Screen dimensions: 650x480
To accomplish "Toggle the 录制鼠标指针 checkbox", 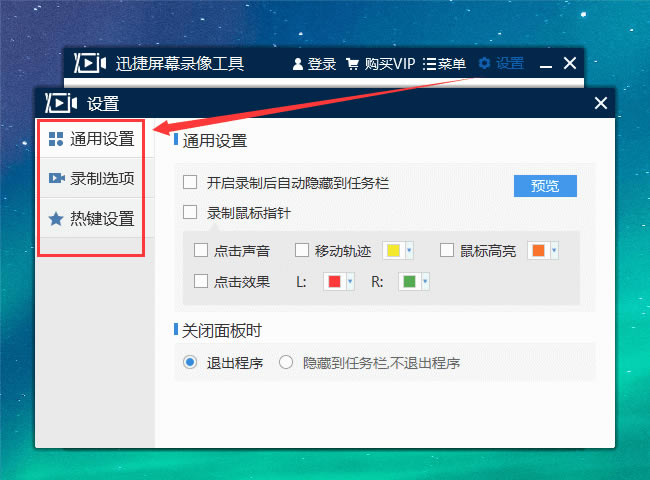I will pos(190,212).
